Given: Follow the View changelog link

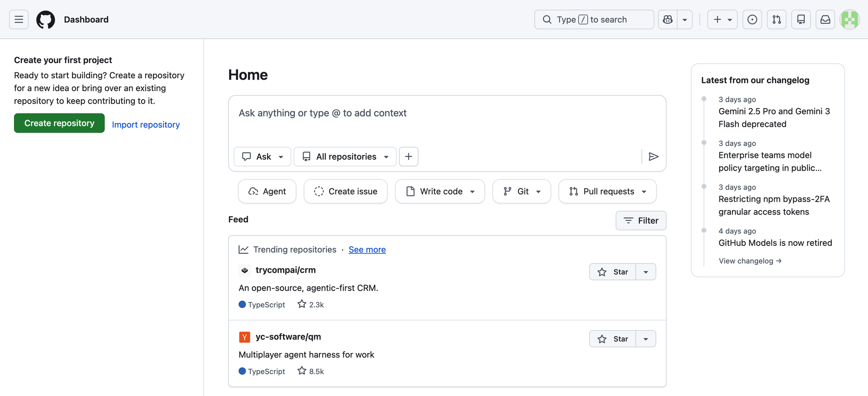Looking at the screenshot, I should [x=750, y=261].
